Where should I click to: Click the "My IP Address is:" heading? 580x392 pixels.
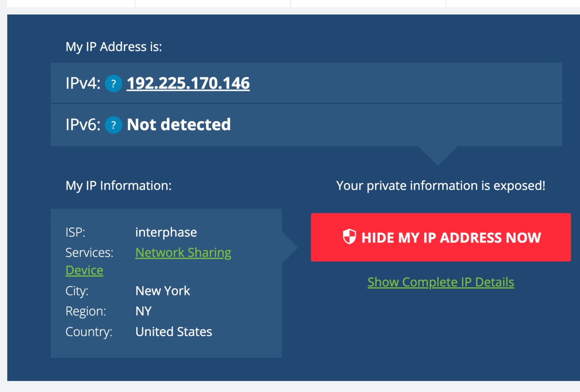click(114, 47)
